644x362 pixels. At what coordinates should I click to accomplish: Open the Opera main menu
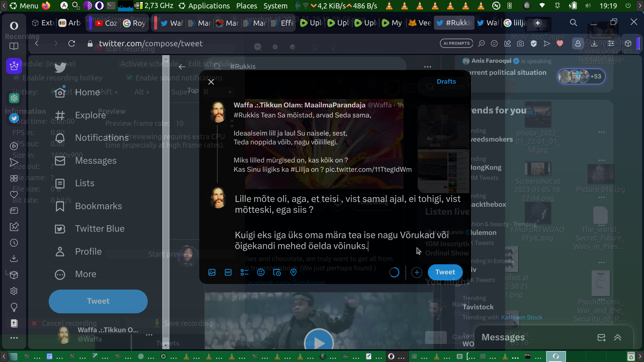coord(14,26)
